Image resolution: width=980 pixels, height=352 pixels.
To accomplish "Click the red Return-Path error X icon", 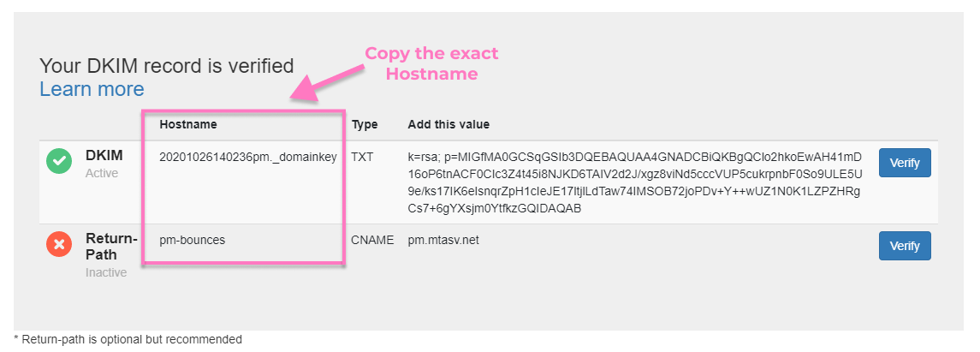I will 59,245.
